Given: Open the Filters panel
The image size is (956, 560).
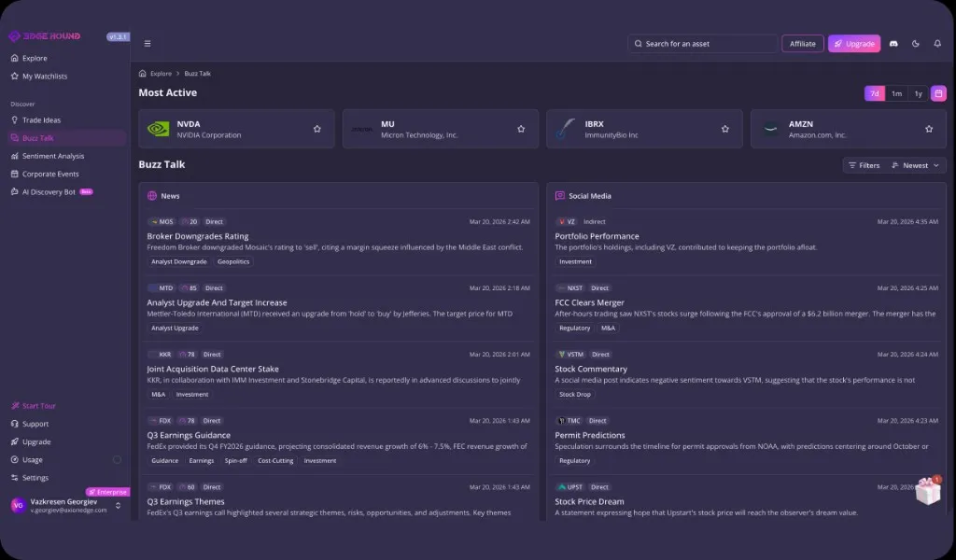Looking at the screenshot, I should click(x=864, y=165).
